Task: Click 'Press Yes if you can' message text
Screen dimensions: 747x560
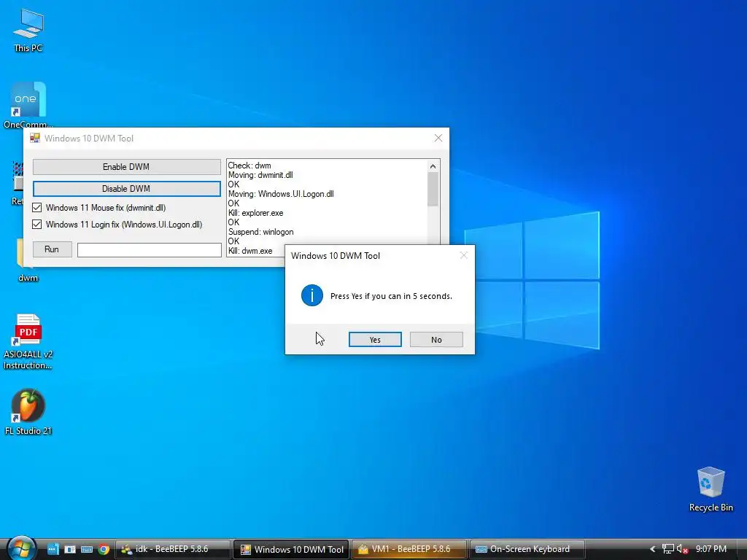Action: 391,296
